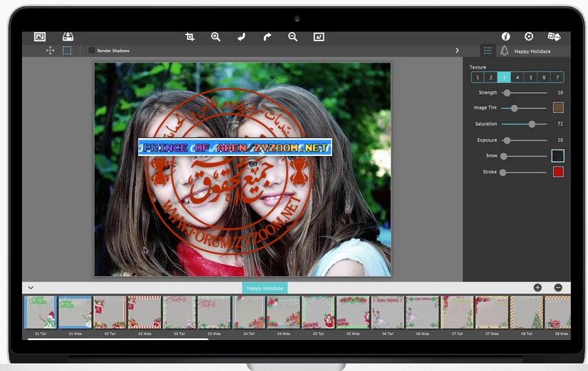Click the save image icon

click(x=68, y=36)
